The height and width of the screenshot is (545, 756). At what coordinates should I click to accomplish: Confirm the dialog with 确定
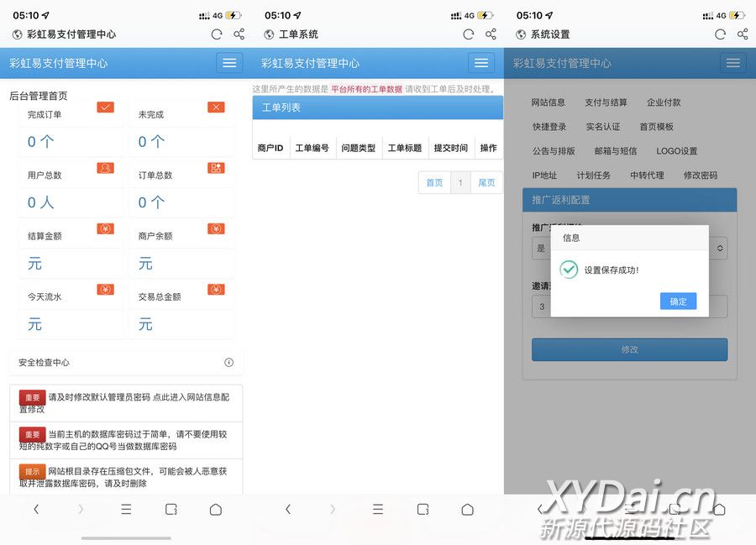[678, 301]
